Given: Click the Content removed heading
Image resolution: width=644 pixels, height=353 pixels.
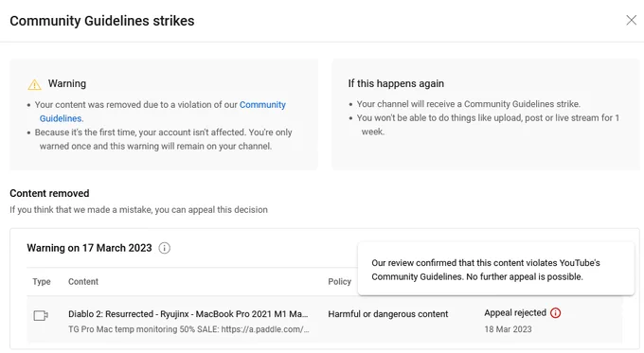Looking at the screenshot, I should 49,193.
